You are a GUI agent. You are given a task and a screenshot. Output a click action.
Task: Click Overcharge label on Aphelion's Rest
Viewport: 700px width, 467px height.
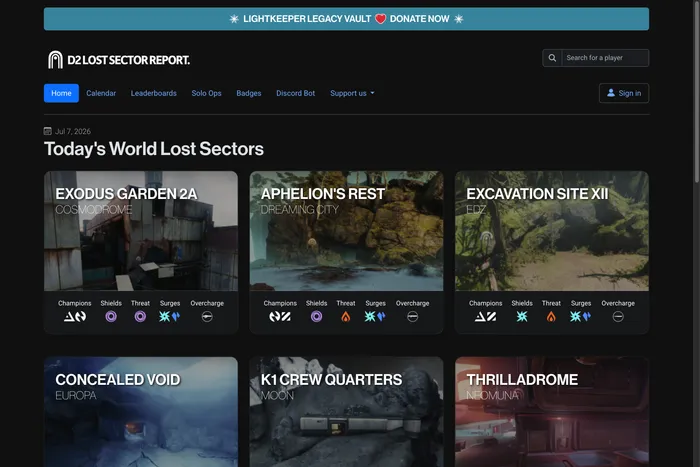point(412,303)
